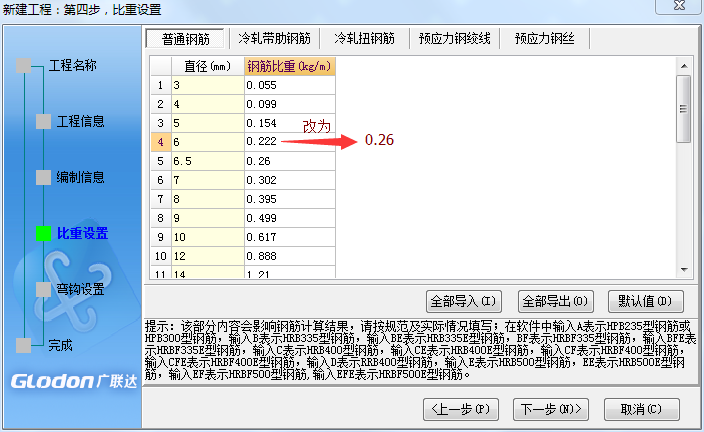
Task: Select row header number 10
Action: [x=161, y=256]
